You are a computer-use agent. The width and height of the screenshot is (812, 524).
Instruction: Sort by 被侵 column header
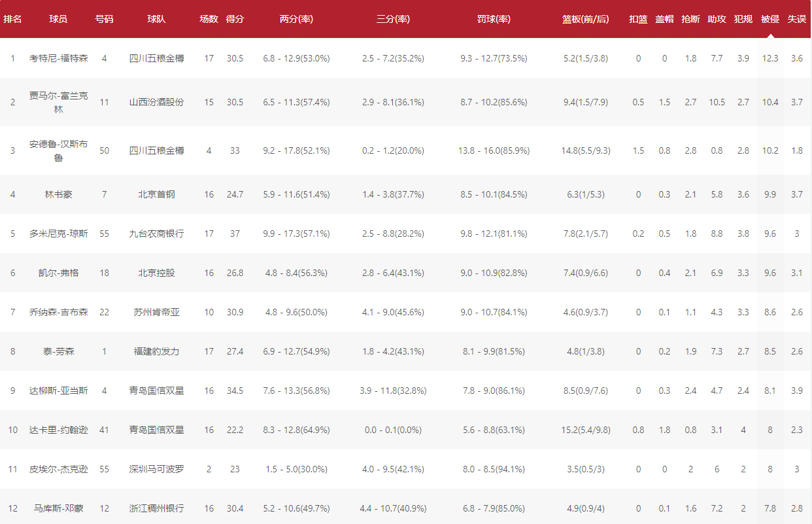770,20
